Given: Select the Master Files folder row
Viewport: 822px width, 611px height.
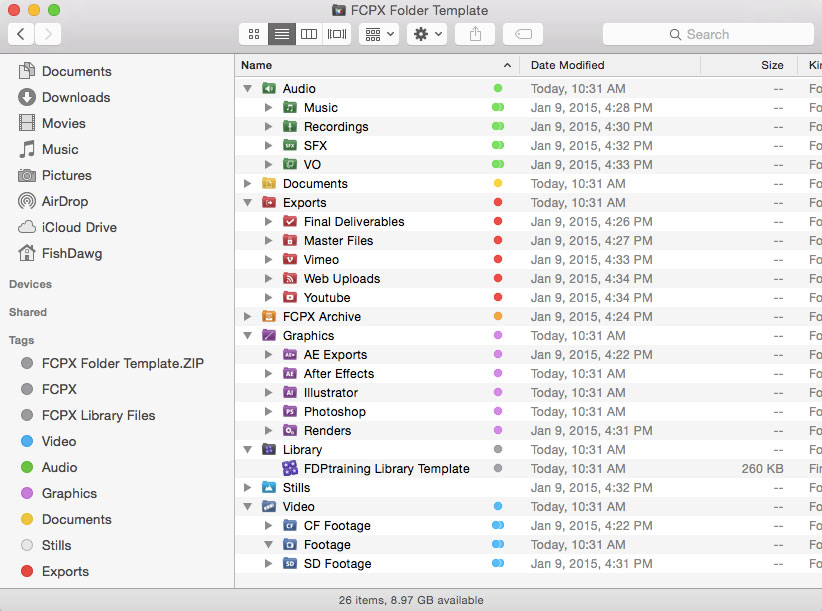Looking at the screenshot, I should 528,241.
